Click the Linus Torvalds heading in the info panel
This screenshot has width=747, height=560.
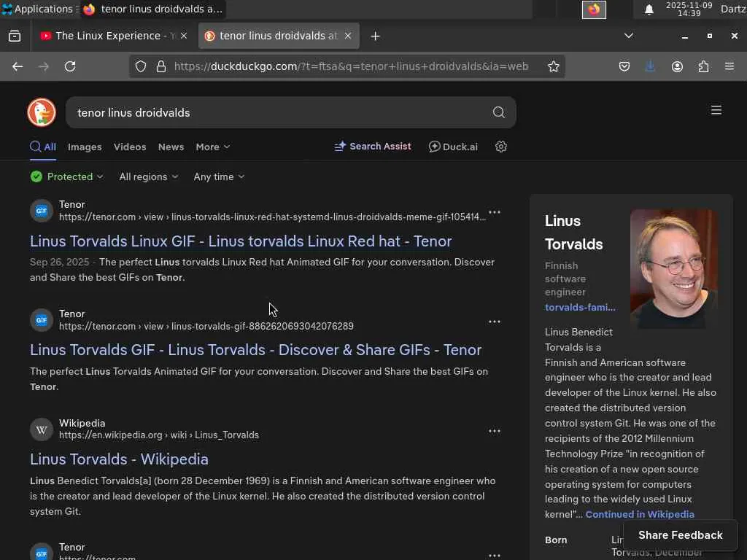point(573,233)
